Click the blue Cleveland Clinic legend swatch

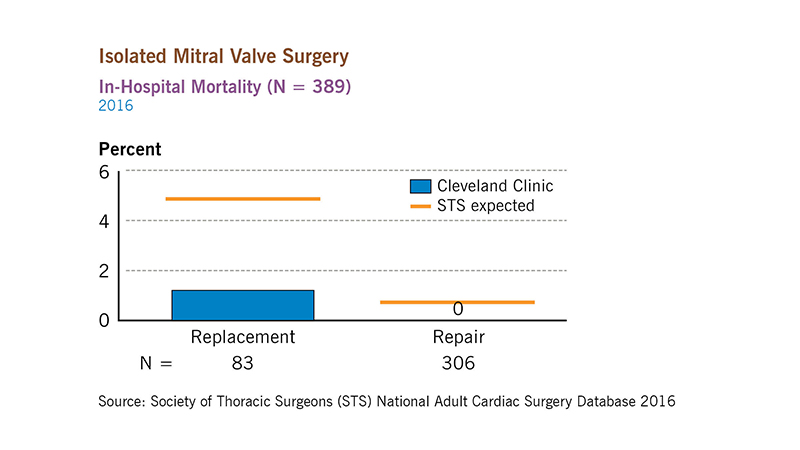(421, 186)
